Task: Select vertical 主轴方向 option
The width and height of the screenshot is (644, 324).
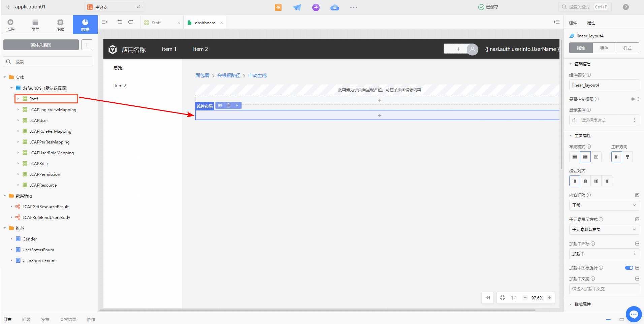Action: pos(627,157)
